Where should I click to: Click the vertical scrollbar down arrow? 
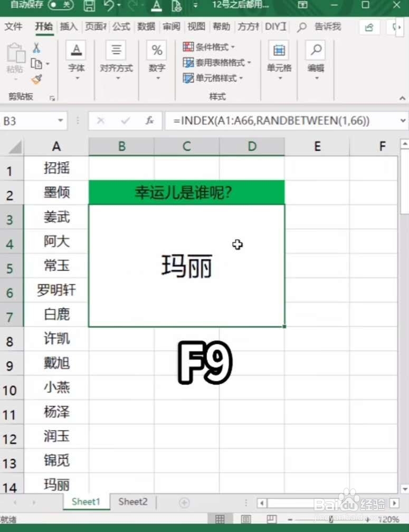pyautogui.click(x=405, y=489)
